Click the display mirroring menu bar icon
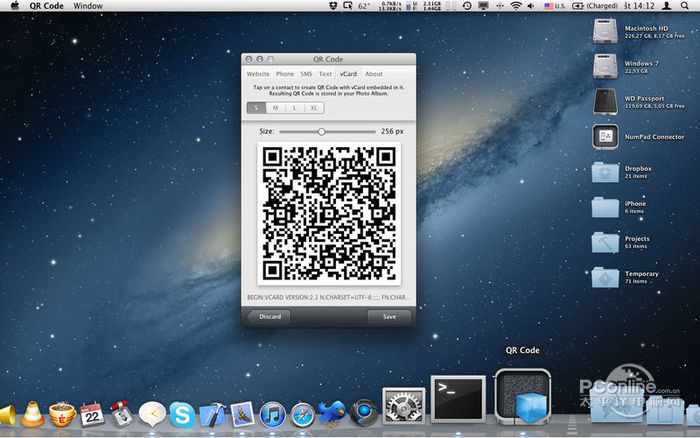Viewport: 700px width, 438px height. (483, 6)
